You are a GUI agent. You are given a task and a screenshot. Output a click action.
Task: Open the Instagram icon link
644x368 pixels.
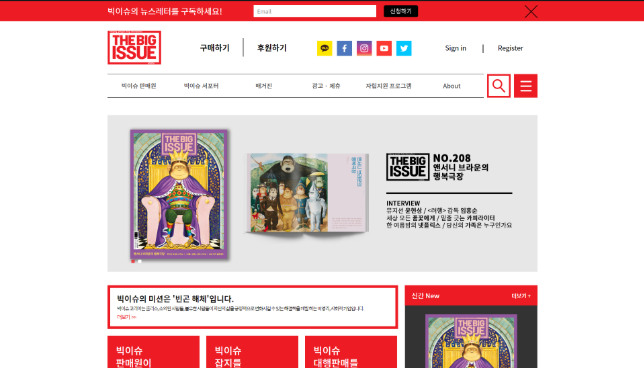coord(364,48)
